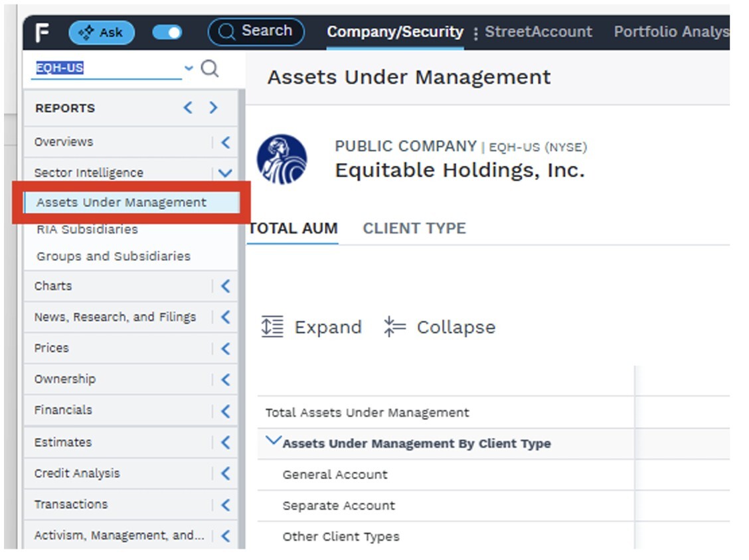Open the ticker dropdown arrow
Viewport: 749px width, 560px height.
(189, 68)
